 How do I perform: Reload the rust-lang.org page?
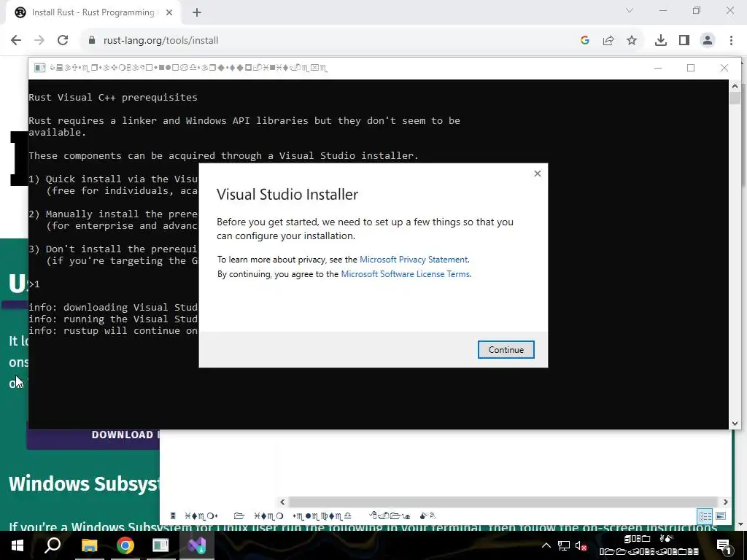coord(63,41)
